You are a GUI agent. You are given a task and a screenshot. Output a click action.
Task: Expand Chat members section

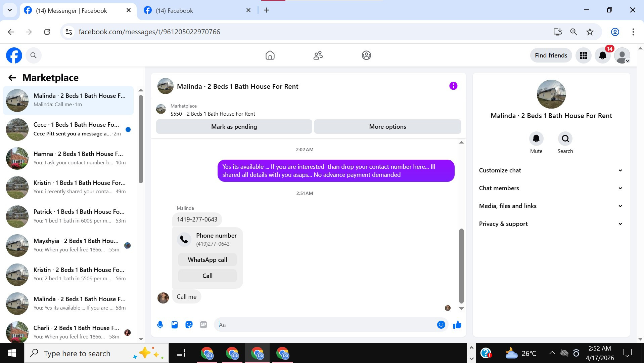pyautogui.click(x=551, y=188)
